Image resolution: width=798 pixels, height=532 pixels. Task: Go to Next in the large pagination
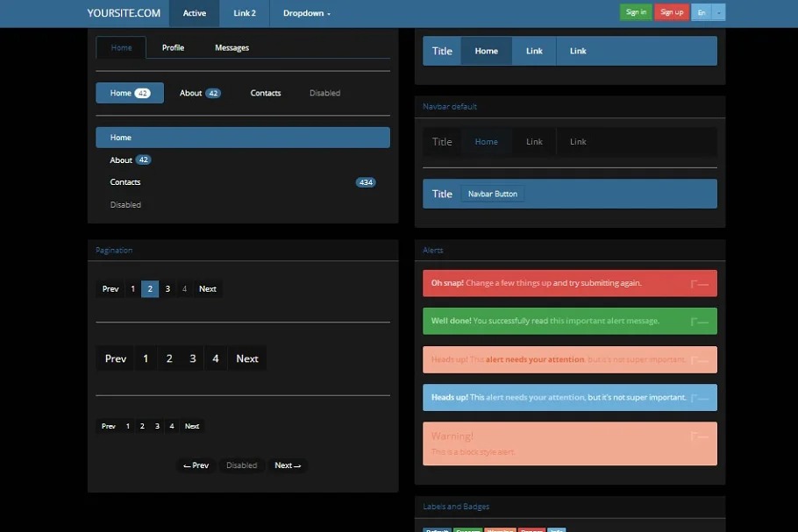pyautogui.click(x=247, y=358)
